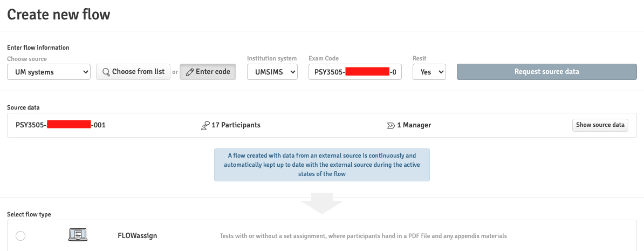Select the FLOWassign radio button
Screen dimensions: 644x251
point(20,235)
